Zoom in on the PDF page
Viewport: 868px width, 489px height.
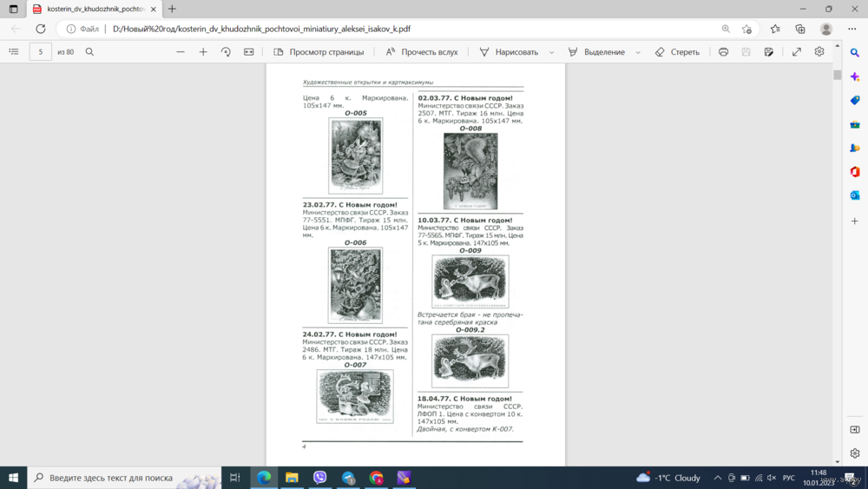pos(203,51)
